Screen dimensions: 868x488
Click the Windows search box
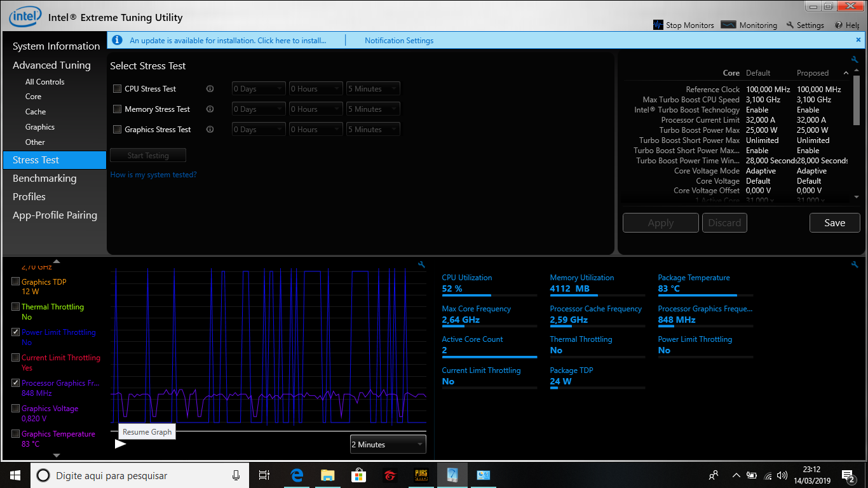(x=139, y=475)
